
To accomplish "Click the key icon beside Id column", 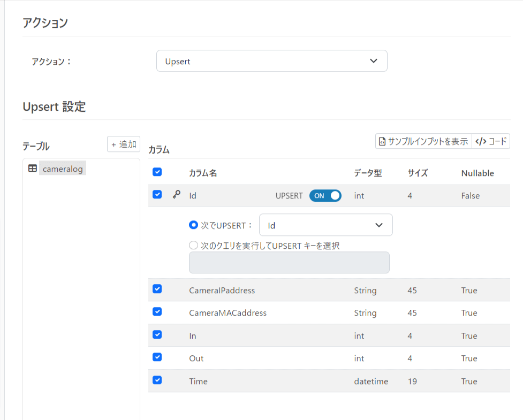I will coord(176,195).
